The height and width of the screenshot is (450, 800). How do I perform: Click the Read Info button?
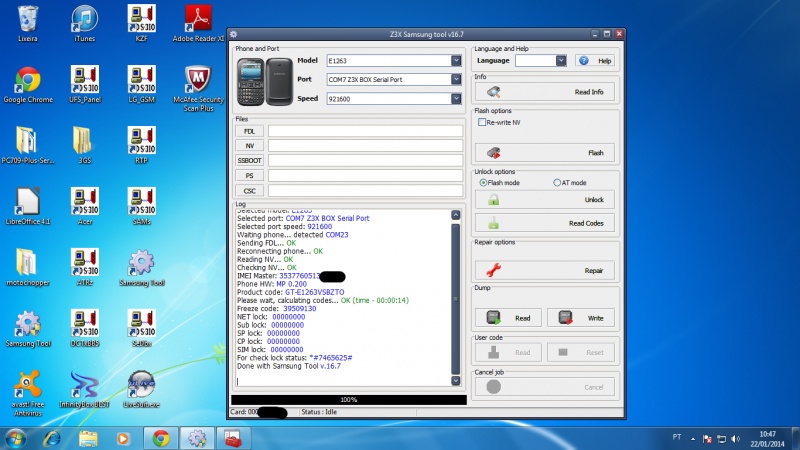click(x=544, y=92)
